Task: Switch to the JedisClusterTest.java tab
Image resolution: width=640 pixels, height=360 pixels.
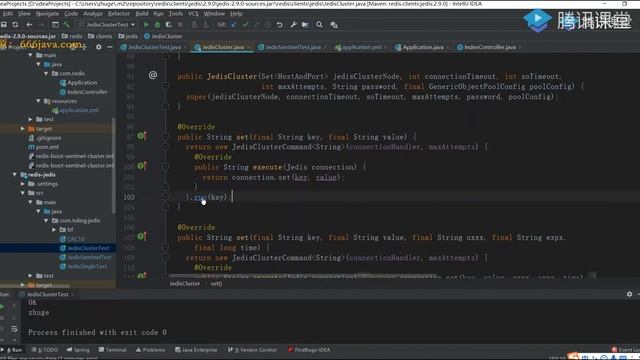Action: tap(154, 47)
